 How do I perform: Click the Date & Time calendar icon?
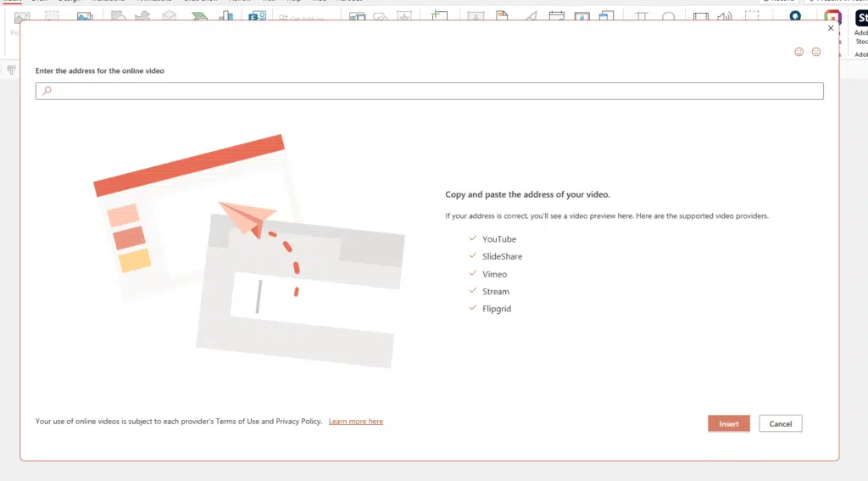[x=556, y=17]
